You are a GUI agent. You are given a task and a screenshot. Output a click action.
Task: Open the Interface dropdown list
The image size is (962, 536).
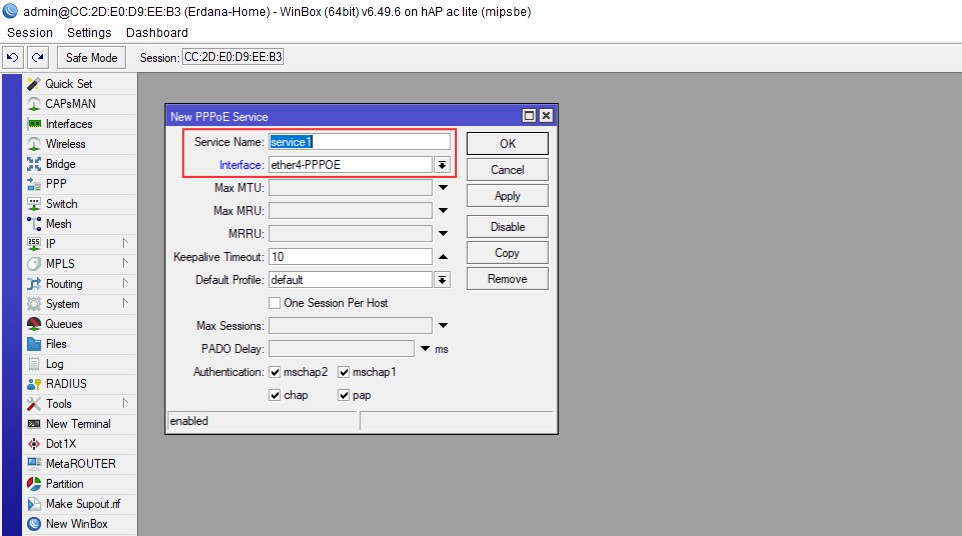click(441, 165)
